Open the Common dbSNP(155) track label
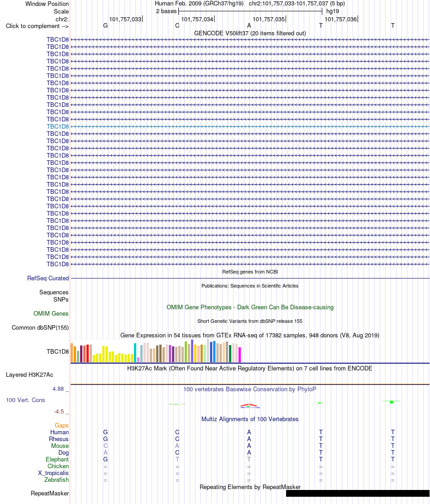The width and height of the screenshot is (430, 504). click(x=40, y=327)
